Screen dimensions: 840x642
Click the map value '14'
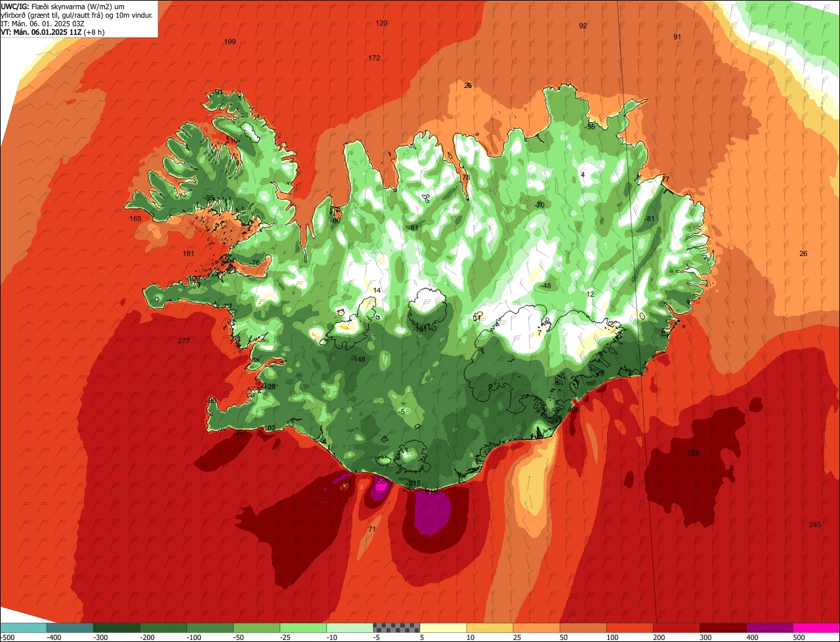pos(377,290)
